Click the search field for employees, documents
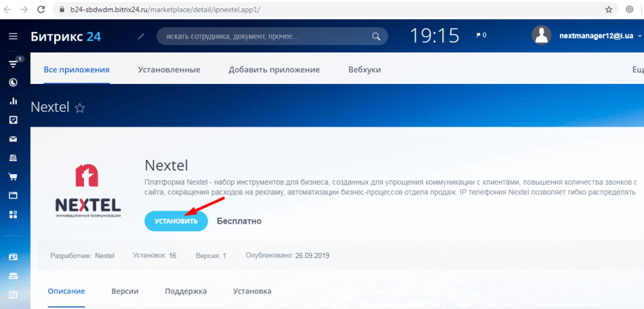The height and width of the screenshot is (309, 644). tap(266, 36)
